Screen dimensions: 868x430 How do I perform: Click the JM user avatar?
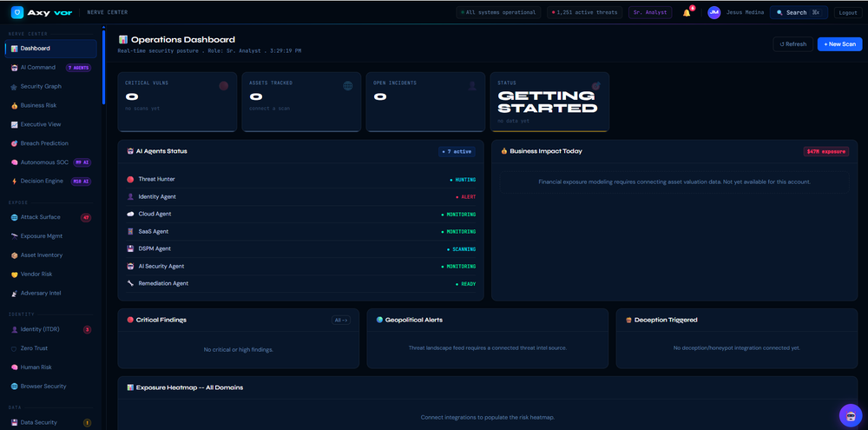click(714, 12)
